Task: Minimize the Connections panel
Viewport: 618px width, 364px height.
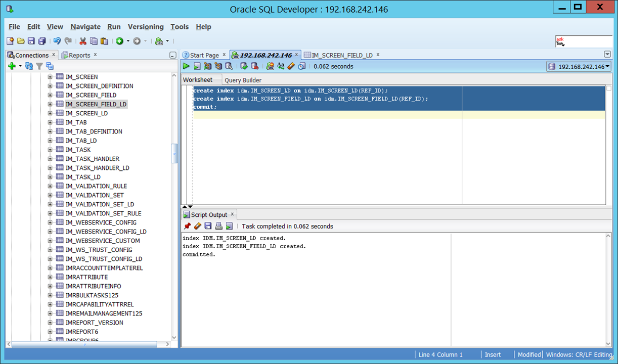Action: pos(173,55)
